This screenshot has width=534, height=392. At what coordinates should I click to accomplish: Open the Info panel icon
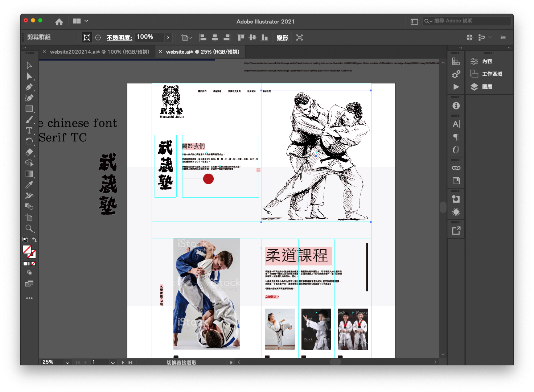(x=456, y=106)
